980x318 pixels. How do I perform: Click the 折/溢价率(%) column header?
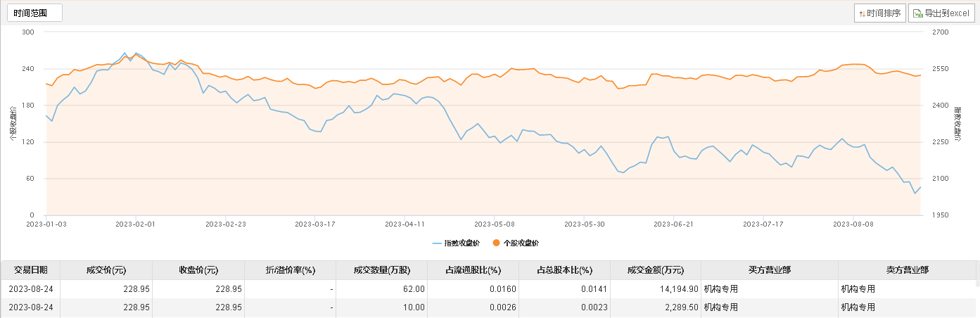tap(289, 270)
